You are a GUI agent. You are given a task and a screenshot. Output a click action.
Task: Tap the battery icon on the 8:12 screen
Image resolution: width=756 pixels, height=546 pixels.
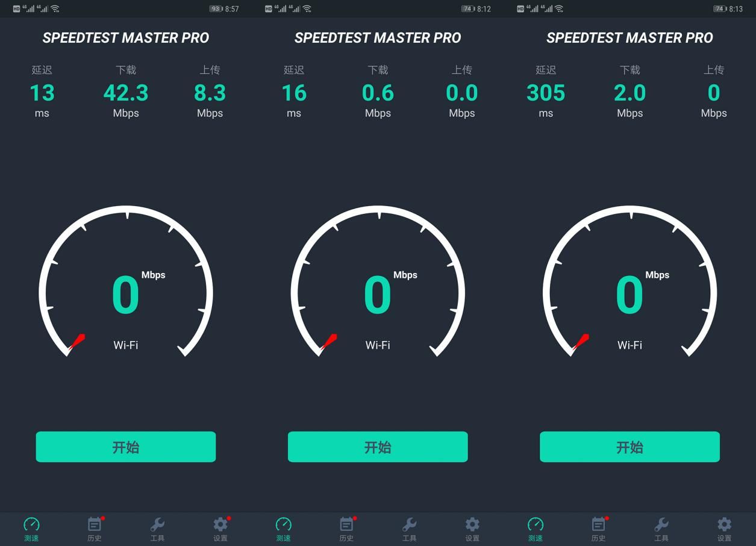tap(468, 9)
